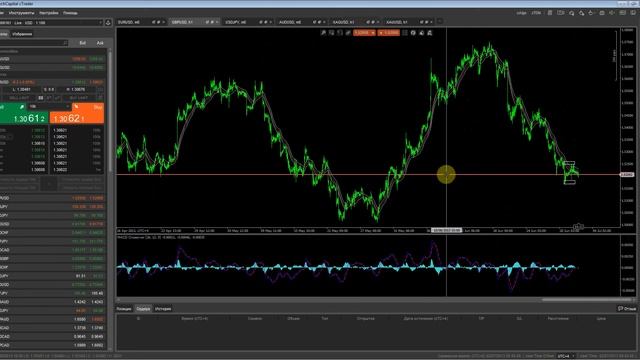Image resolution: width=640 pixels, height=360 pixels.
Task: Click the grid icon in chart toolbar
Action: (x=404, y=33)
